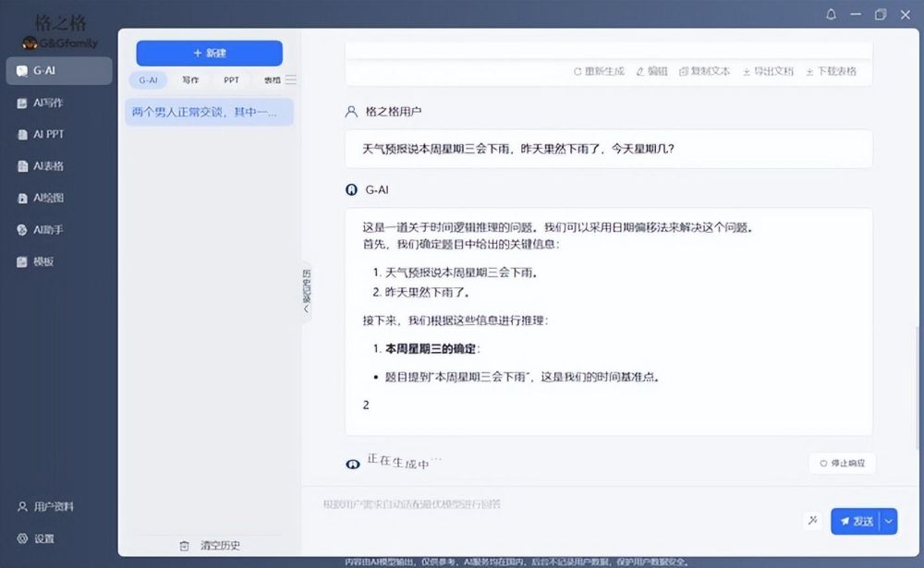Click 复制文本 to copy text
This screenshot has height=568, width=924.
coord(704,71)
